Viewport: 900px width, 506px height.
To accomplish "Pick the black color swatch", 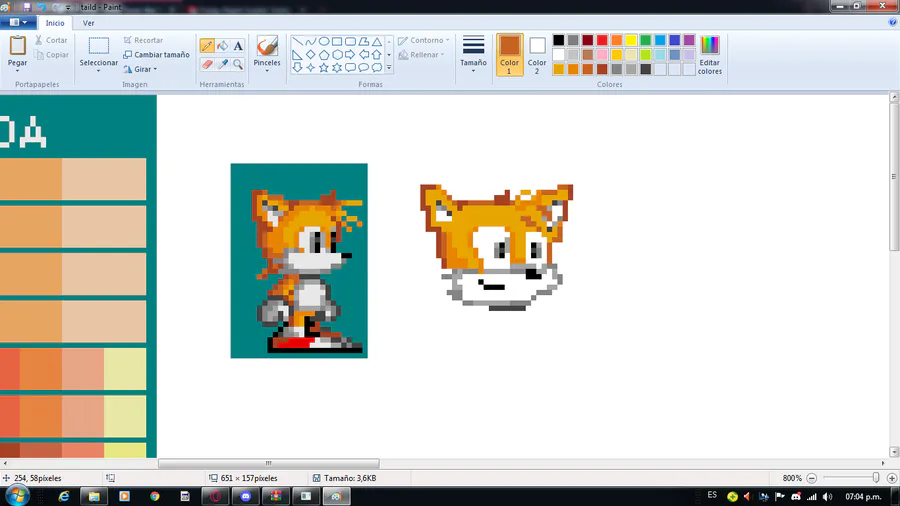I will click(x=558, y=40).
